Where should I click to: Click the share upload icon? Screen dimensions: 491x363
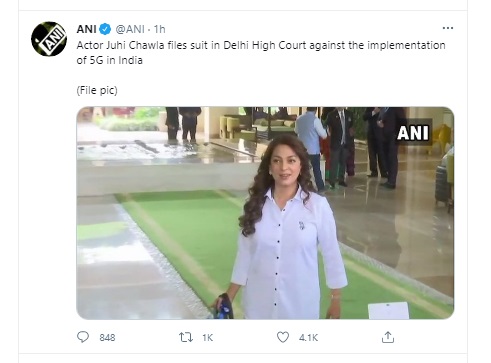pos(388,337)
